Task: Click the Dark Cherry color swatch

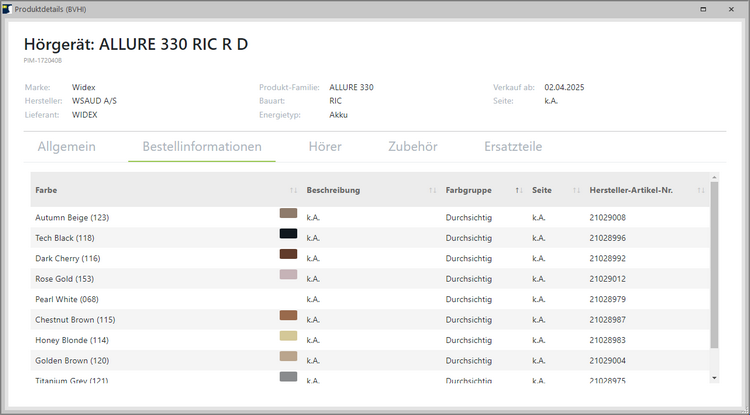Action: pos(288,254)
